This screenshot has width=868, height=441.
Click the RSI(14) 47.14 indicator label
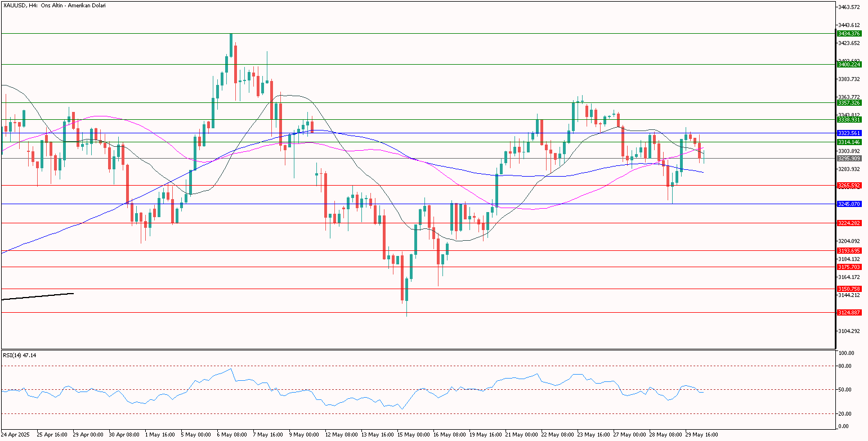point(19,355)
